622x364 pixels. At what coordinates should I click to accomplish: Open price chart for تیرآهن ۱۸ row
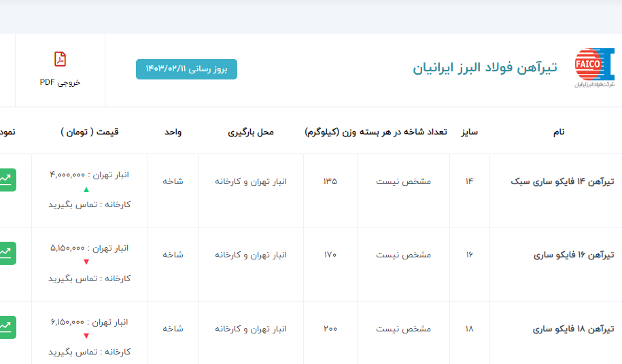[x=5, y=327]
